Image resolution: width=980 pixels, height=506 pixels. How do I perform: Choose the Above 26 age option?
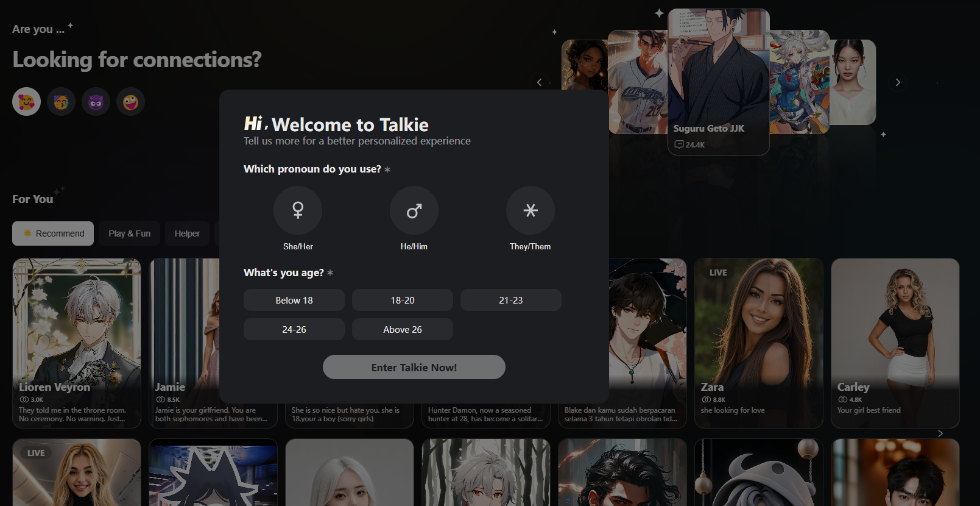pyautogui.click(x=403, y=329)
